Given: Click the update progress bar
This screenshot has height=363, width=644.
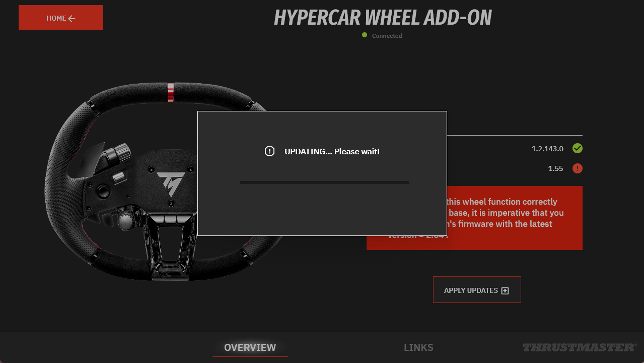Looking at the screenshot, I should [x=324, y=183].
